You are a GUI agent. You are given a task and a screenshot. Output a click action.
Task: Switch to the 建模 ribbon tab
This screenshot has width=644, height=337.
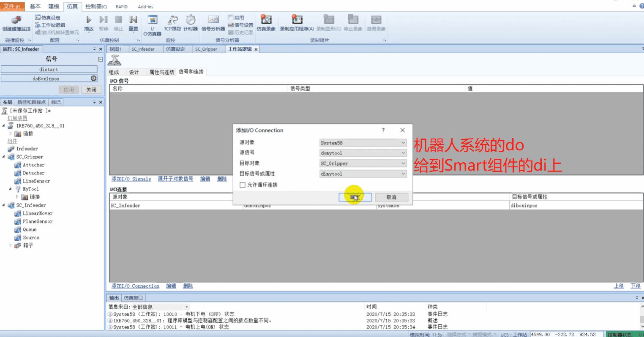(54, 6)
